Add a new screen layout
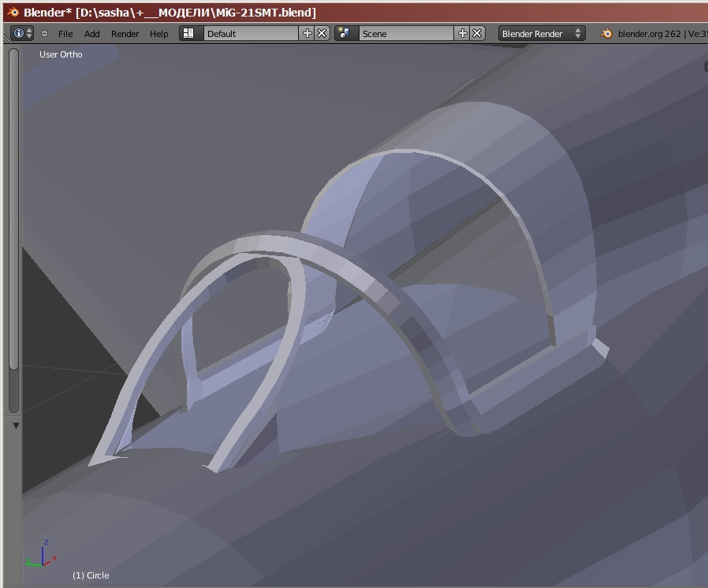 [x=307, y=33]
